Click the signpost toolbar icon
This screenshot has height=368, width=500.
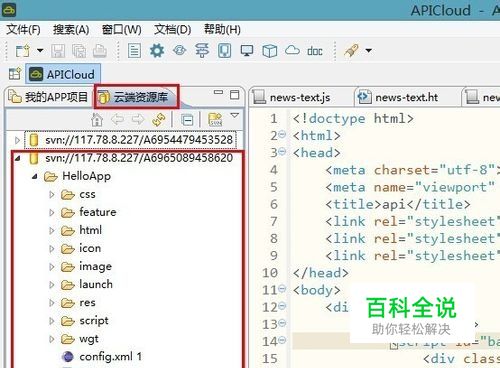202,51
